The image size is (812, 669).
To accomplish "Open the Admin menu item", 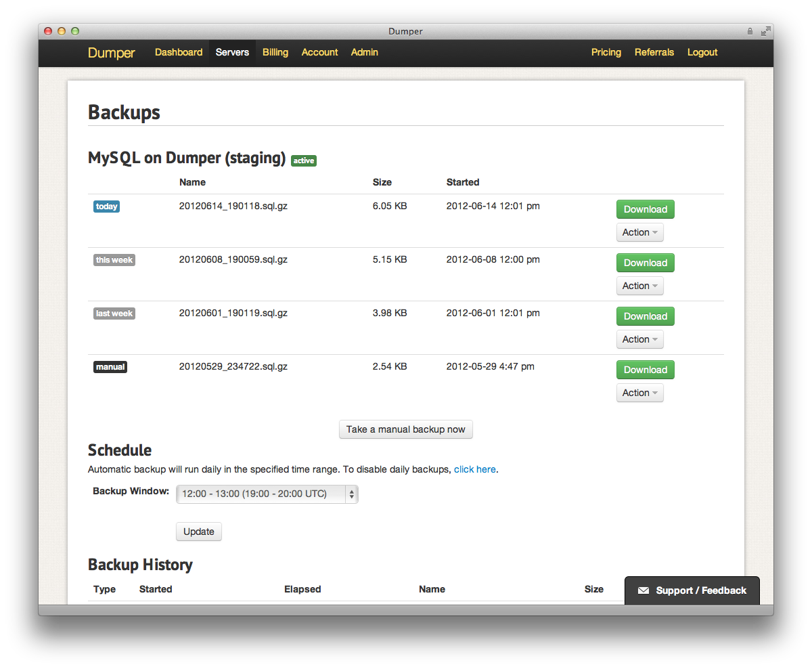I will 364,52.
